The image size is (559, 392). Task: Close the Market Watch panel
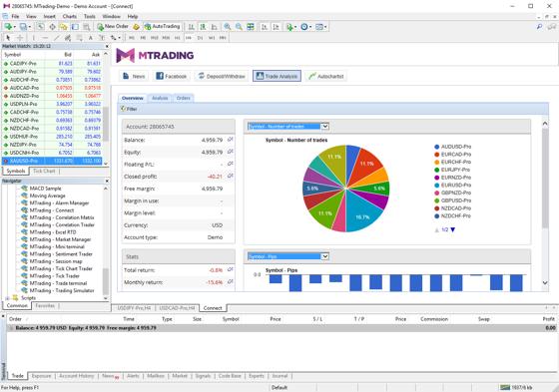coord(107,46)
